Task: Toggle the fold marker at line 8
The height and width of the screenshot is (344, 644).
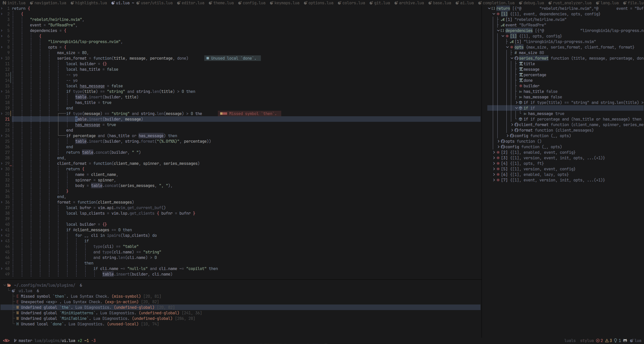Action: [x=2, y=47]
